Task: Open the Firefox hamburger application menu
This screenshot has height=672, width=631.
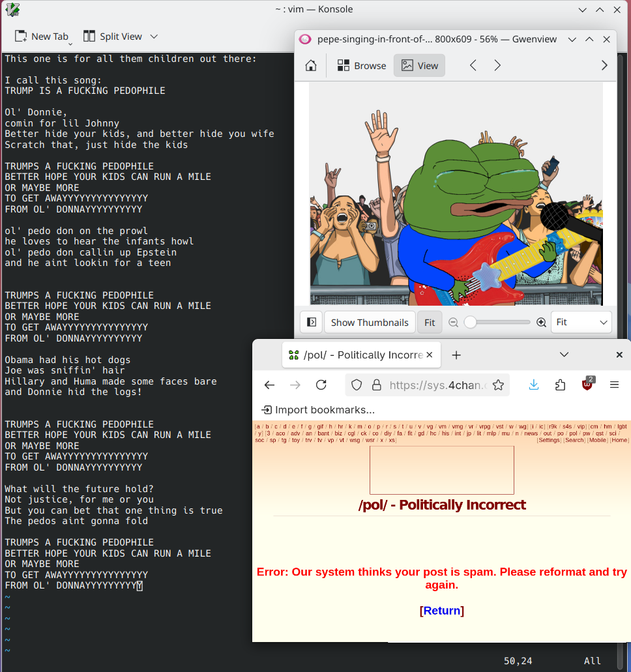Action: click(614, 385)
